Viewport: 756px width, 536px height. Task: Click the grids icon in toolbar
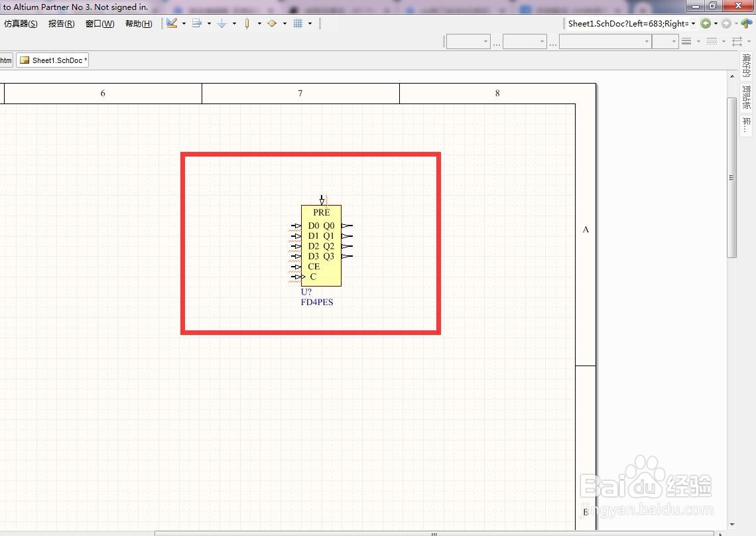coord(298,23)
